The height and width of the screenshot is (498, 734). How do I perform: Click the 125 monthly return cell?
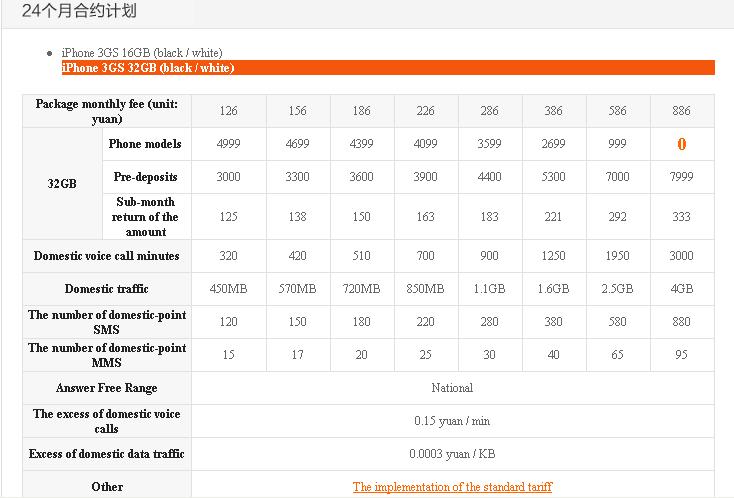(228, 217)
